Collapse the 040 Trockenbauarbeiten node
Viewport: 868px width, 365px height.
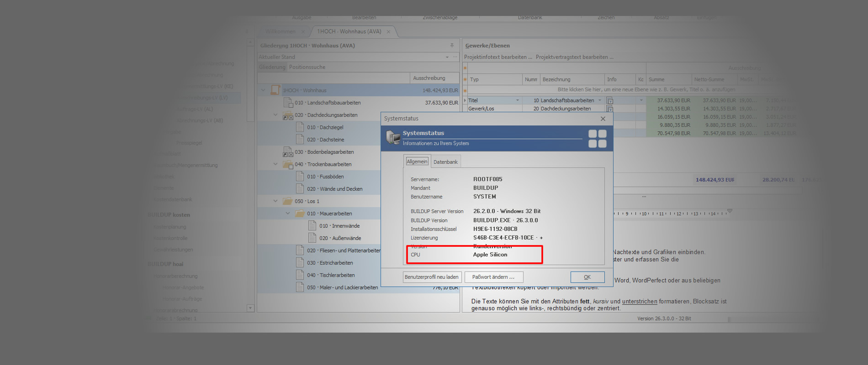(x=275, y=164)
